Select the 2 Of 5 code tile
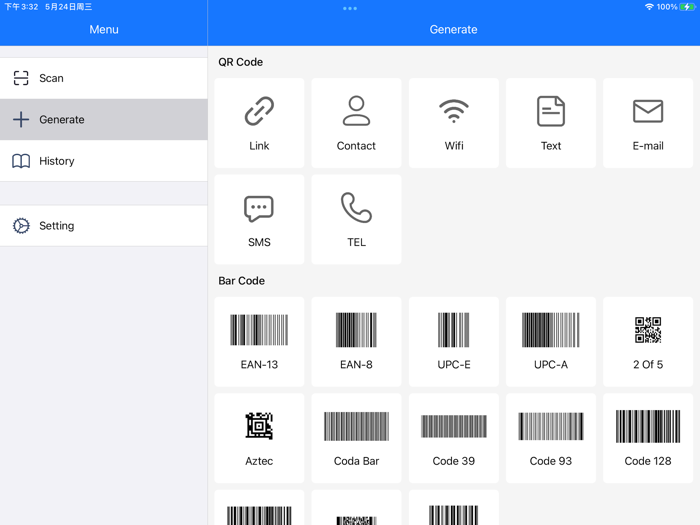 click(648, 342)
